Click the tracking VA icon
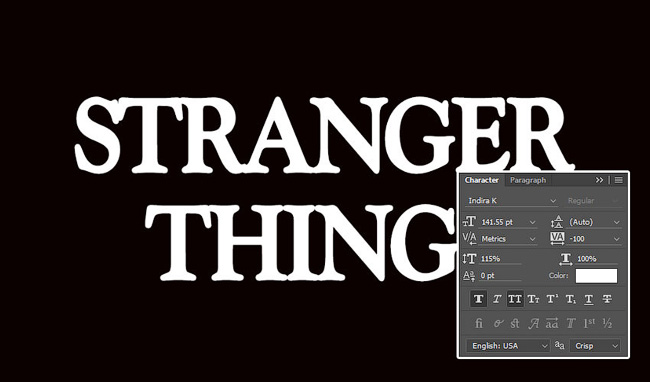 558,239
